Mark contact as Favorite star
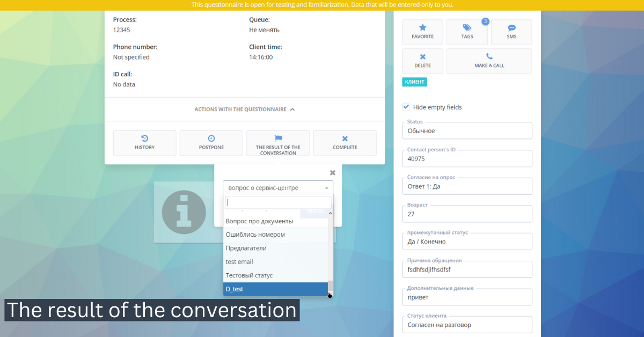Screen dimensions: 644x337 (422, 32)
